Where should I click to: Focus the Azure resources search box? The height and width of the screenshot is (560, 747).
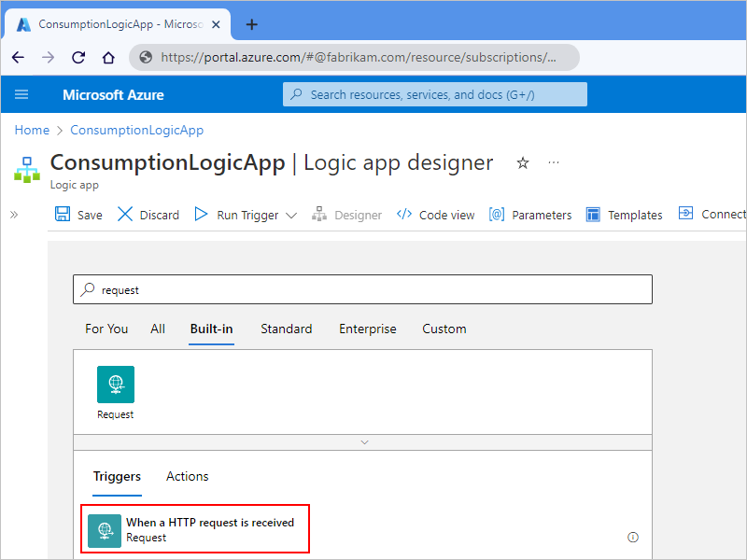[434, 94]
